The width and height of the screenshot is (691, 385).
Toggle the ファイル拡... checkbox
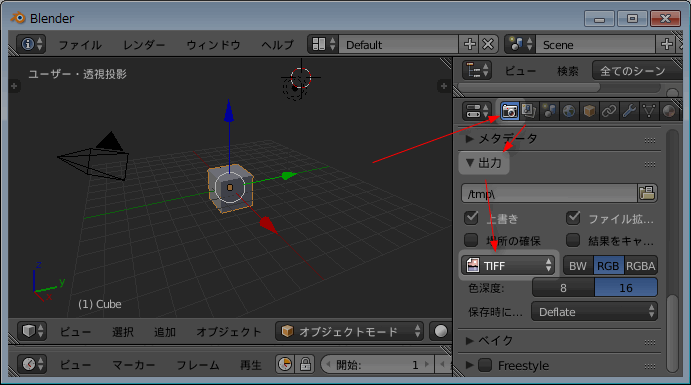[x=573, y=218]
